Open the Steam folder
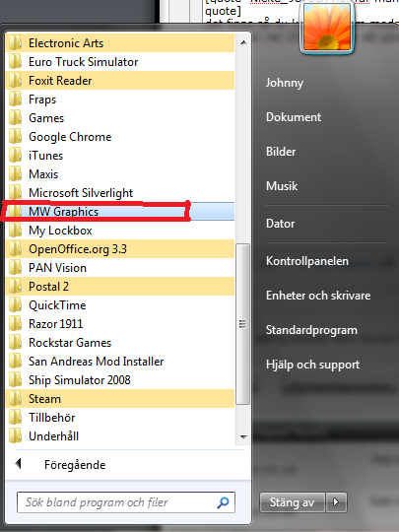399x532 pixels. [120, 399]
